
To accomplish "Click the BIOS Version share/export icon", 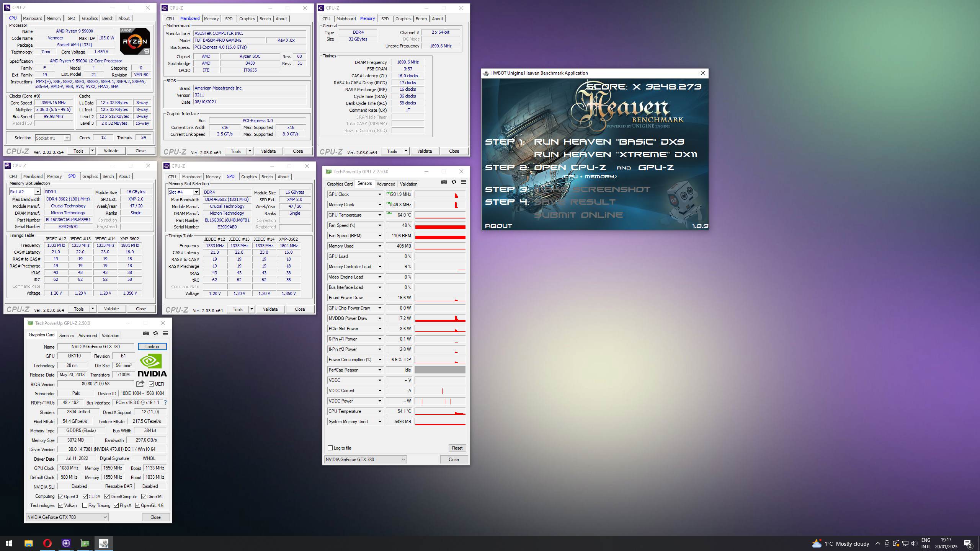I will coord(140,384).
